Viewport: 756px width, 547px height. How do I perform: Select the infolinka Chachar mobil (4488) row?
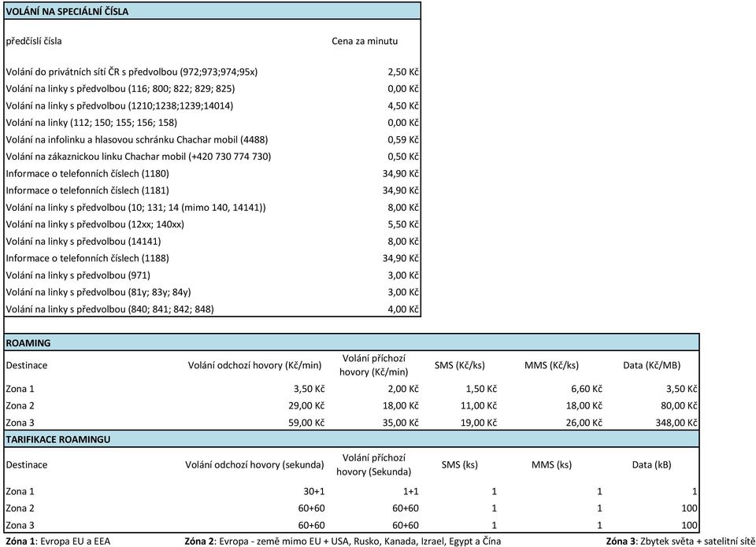click(x=212, y=140)
